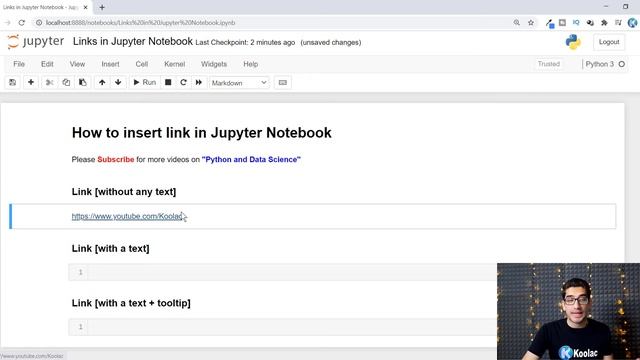
Task: Click the reading list icon in browser toolbar
Action: coord(618,23)
